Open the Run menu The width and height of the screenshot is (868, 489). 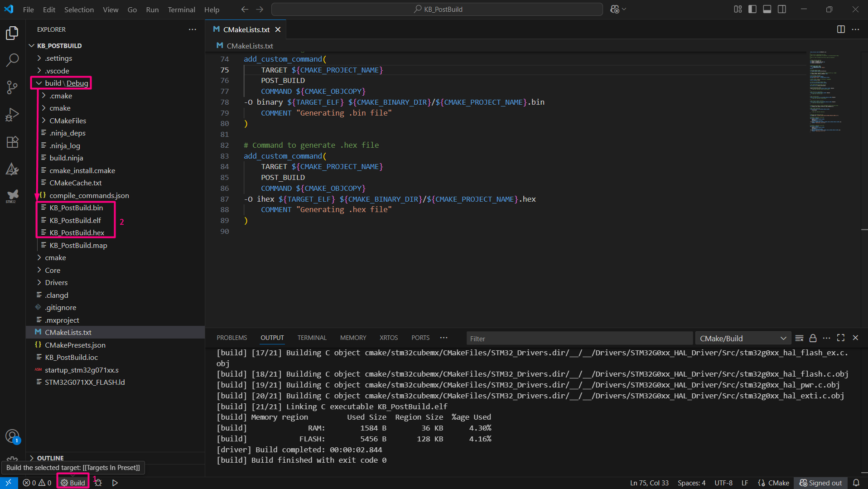[152, 9]
